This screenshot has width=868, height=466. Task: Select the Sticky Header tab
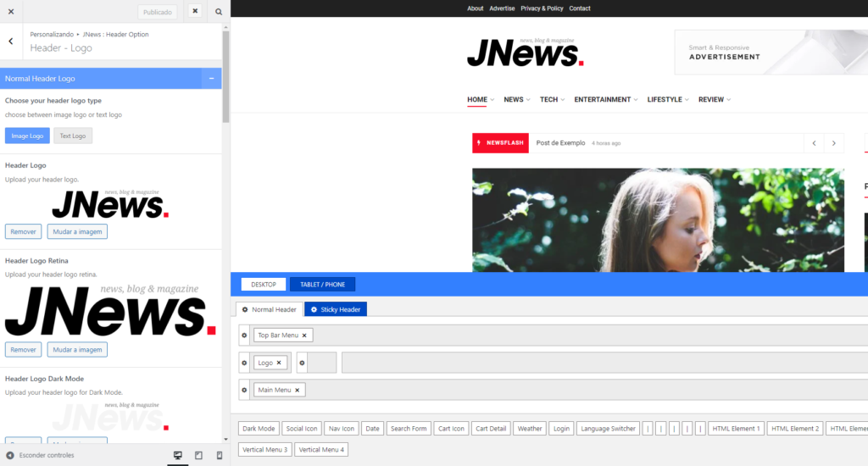336,309
